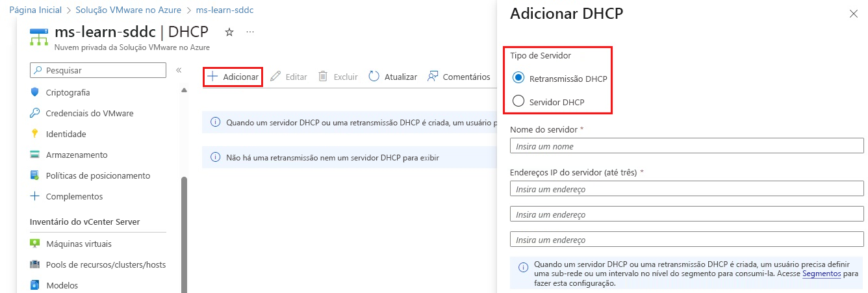The width and height of the screenshot is (868, 293).
Task: Click the info icon in the Adicionar DHCP note
Action: pos(523,268)
